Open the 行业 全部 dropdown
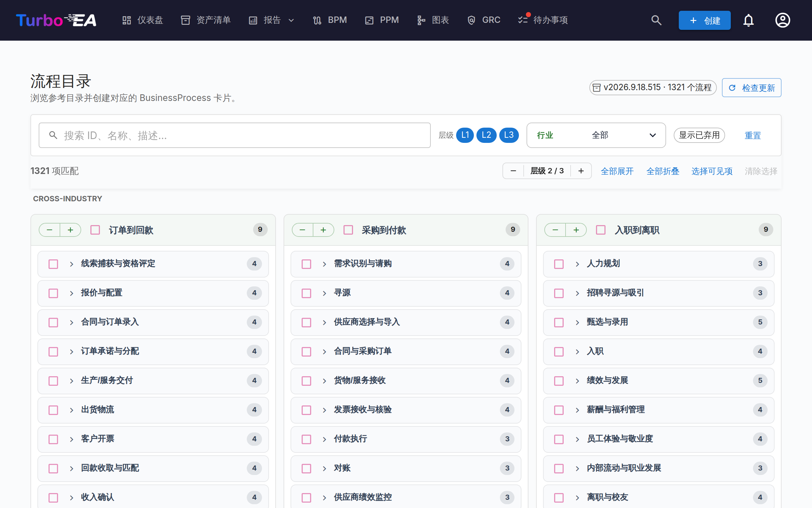 click(x=596, y=135)
